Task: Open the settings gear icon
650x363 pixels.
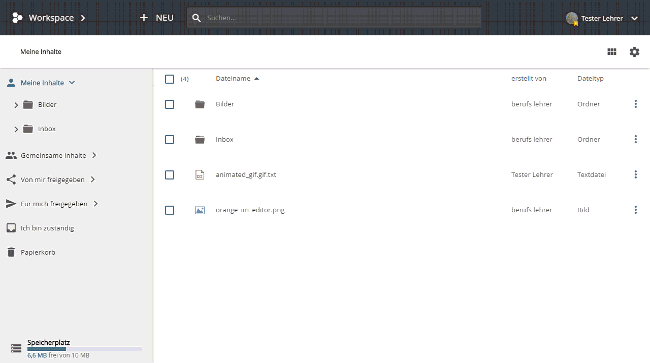Action: point(634,52)
